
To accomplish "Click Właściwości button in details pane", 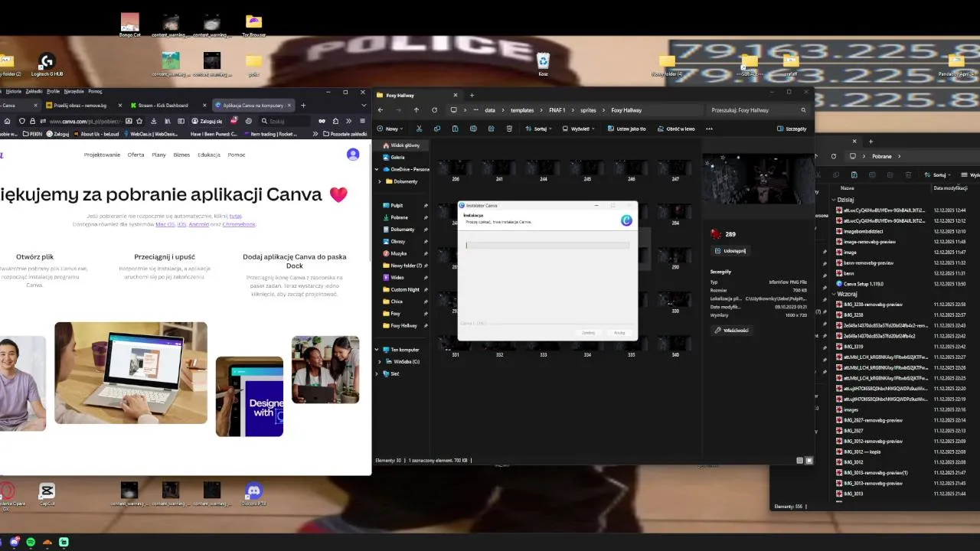I will point(732,331).
